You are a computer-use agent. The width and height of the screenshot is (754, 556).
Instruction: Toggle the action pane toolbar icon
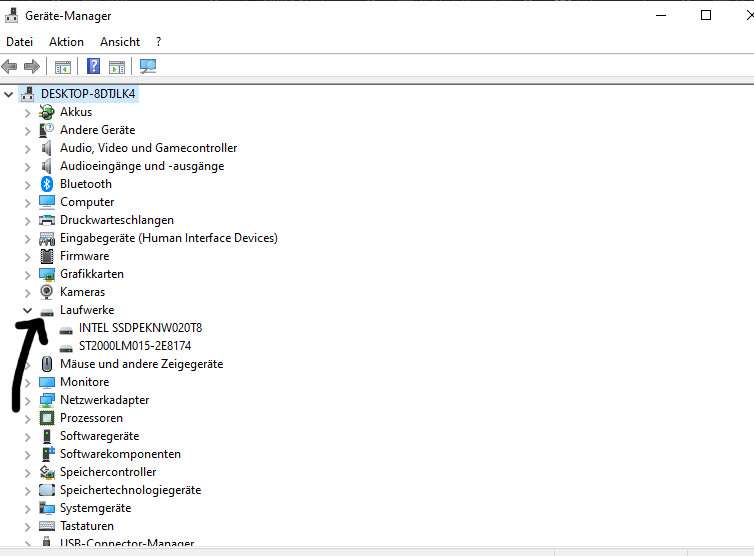117,67
